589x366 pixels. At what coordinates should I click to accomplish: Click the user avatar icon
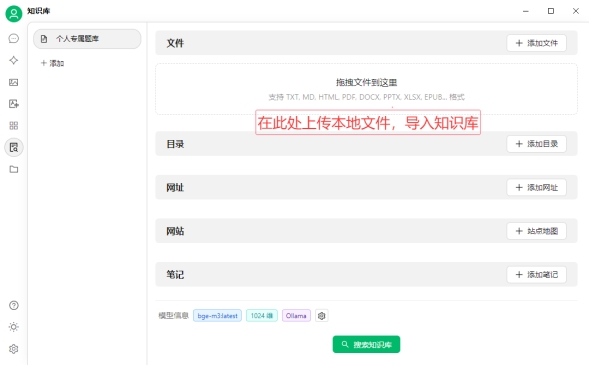click(14, 14)
